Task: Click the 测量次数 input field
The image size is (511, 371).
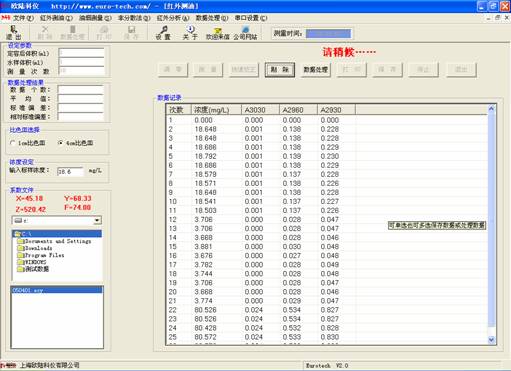Action: [81, 71]
